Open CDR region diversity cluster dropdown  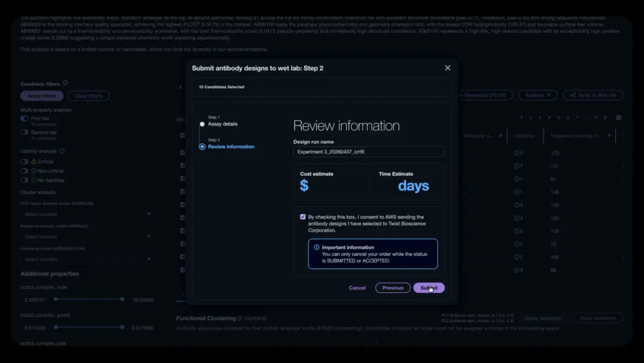coord(87,214)
